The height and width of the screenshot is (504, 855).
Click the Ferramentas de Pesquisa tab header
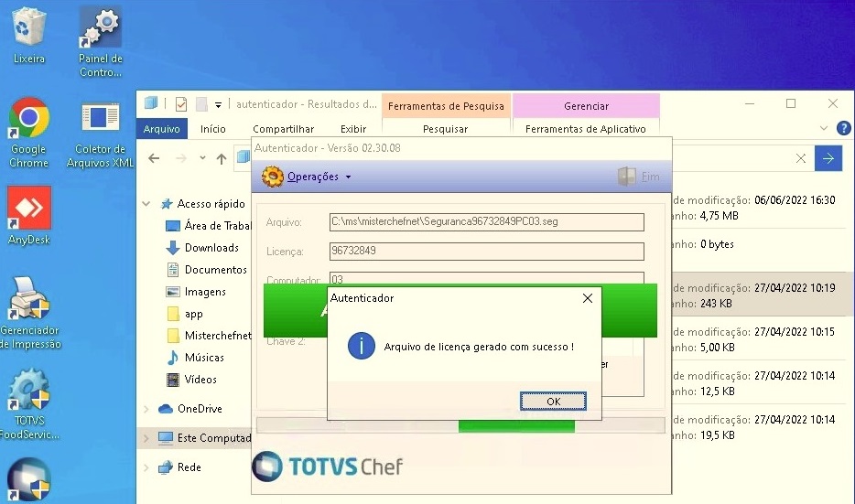point(446,106)
